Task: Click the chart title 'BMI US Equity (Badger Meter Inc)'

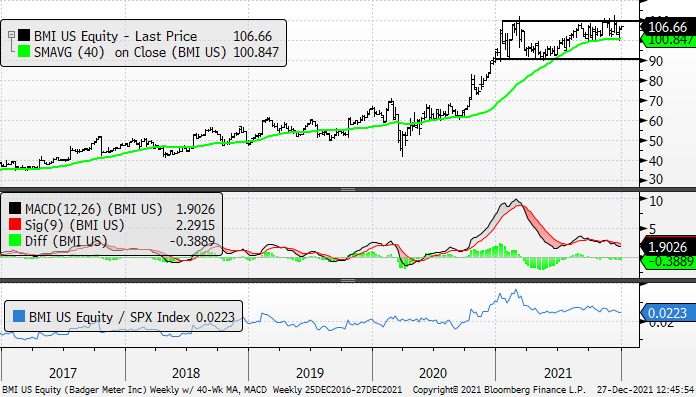Action: 74,390
